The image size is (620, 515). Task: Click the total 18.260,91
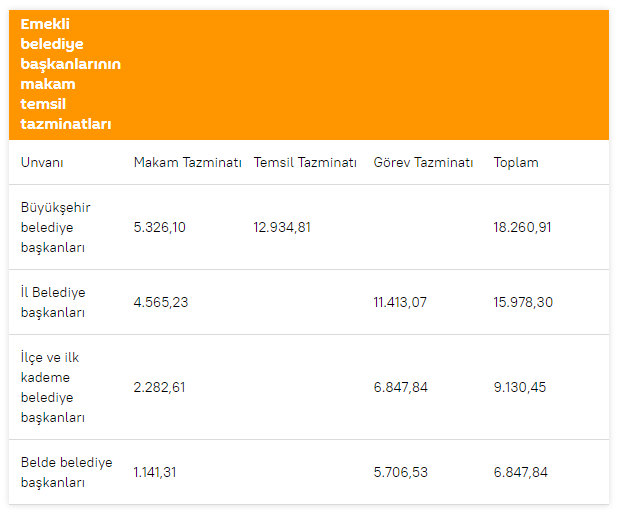click(522, 227)
